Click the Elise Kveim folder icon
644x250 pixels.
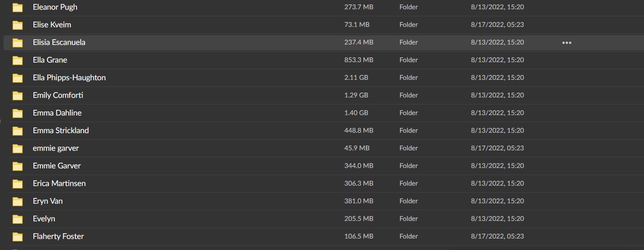pos(18,25)
